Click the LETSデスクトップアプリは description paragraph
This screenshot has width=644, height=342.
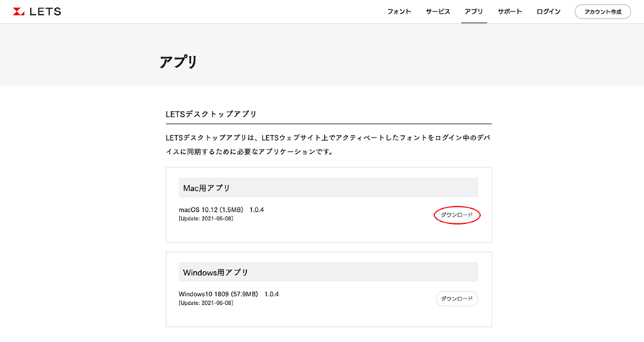point(328,145)
